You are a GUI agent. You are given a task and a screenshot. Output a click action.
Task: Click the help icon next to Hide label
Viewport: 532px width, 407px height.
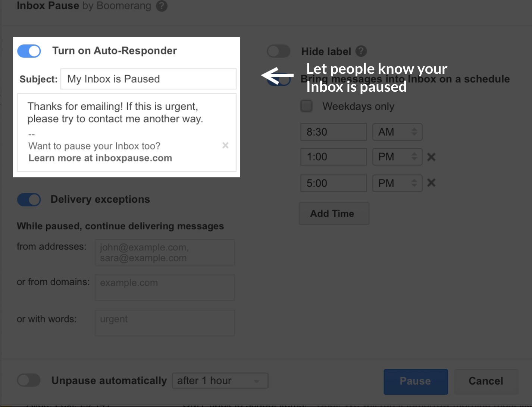(x=361, y=51)
